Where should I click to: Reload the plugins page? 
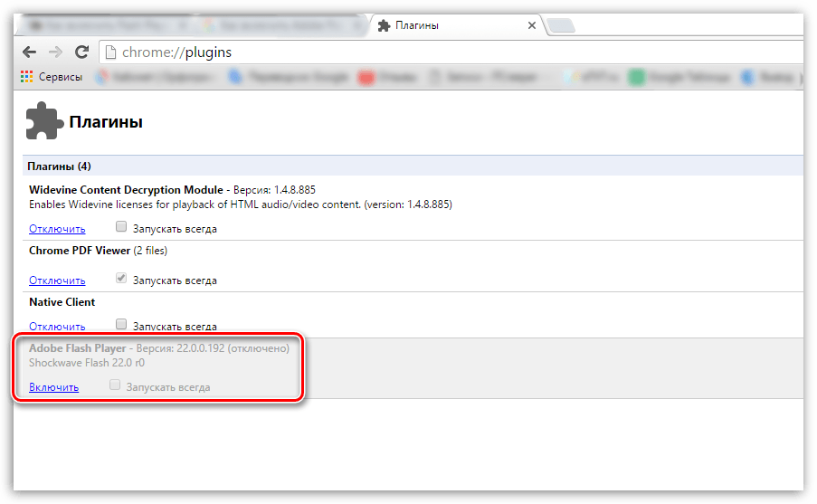click(81, 52)
